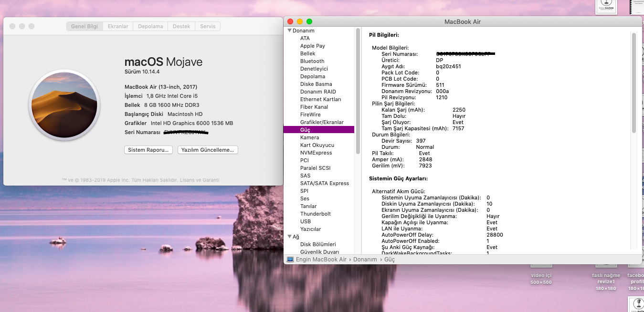
Task: Click AutoPowerOff Delay value 28800
Action: [495, 235]
